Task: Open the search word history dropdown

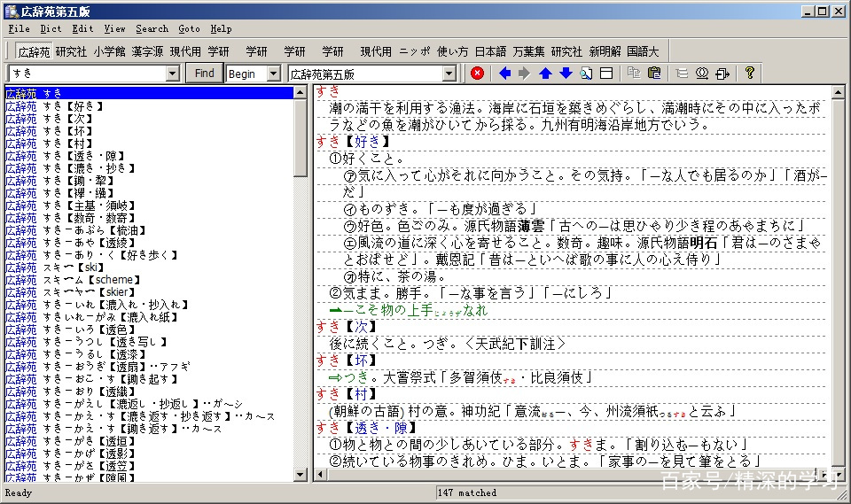Action: click(173, 74)
